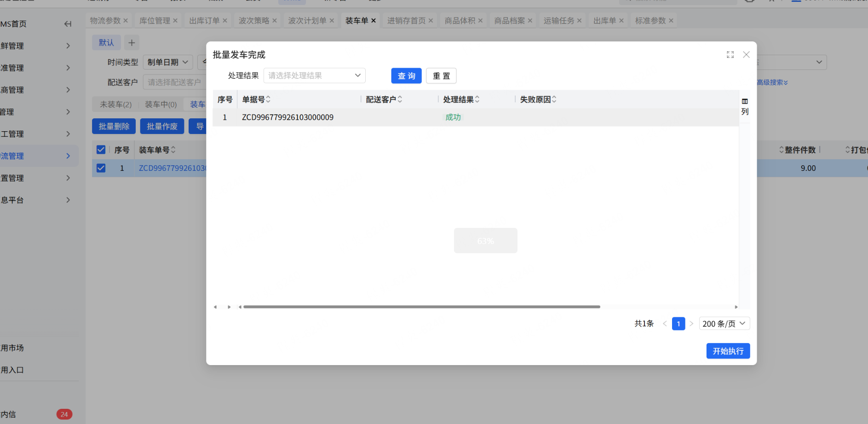The image size is (868, 424).
Task: Open 用市场 in the sidebar
Action: pyautogui.click(x=12, y=348)
